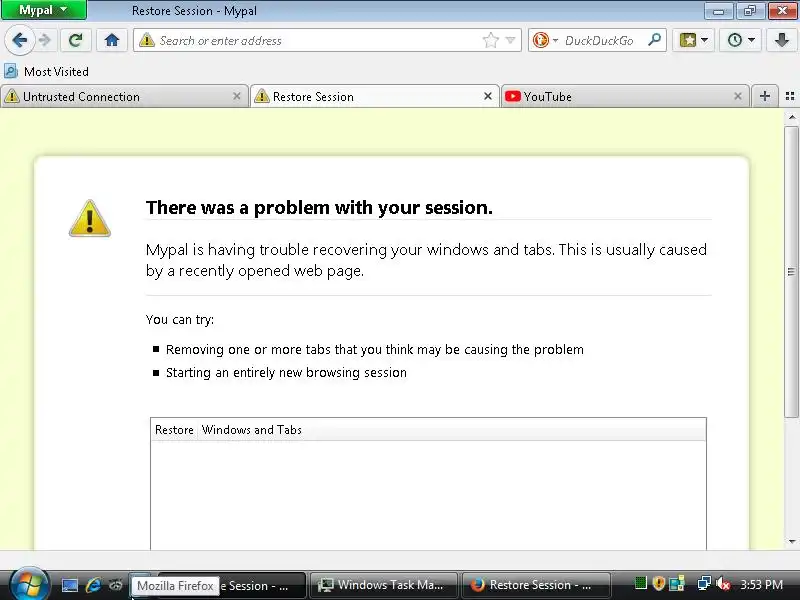Open the history clock button
Image resolution: width=800 pixels, height=600 pixels.
(735, 40)
